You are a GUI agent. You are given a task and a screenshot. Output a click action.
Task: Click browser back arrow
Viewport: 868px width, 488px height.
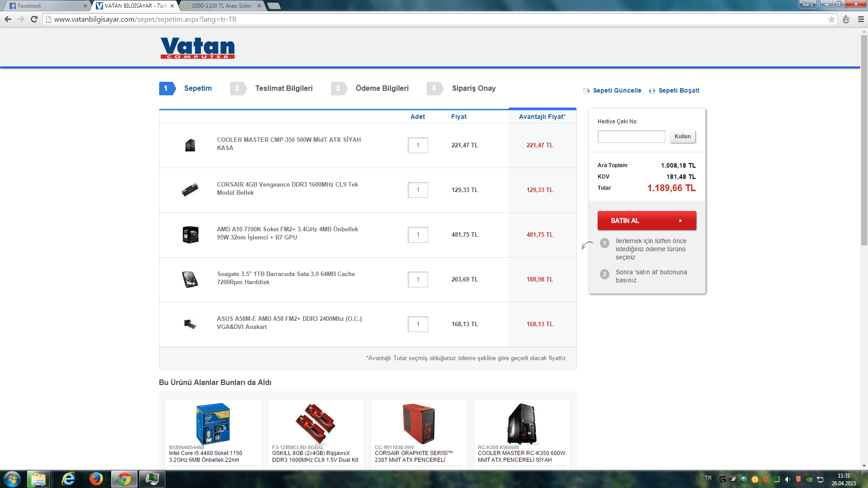click(x=8, y=19)
